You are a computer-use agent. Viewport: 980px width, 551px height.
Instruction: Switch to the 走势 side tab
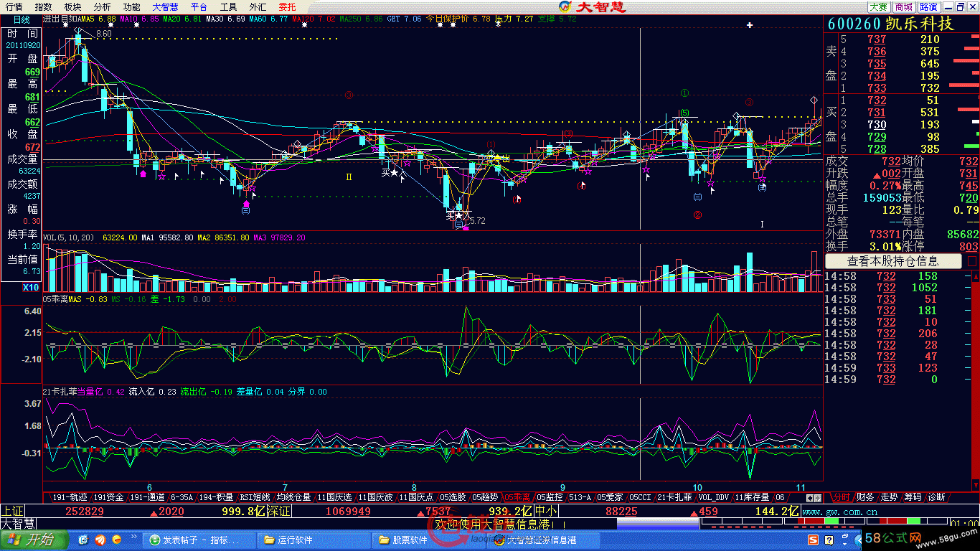coord(889,496)
